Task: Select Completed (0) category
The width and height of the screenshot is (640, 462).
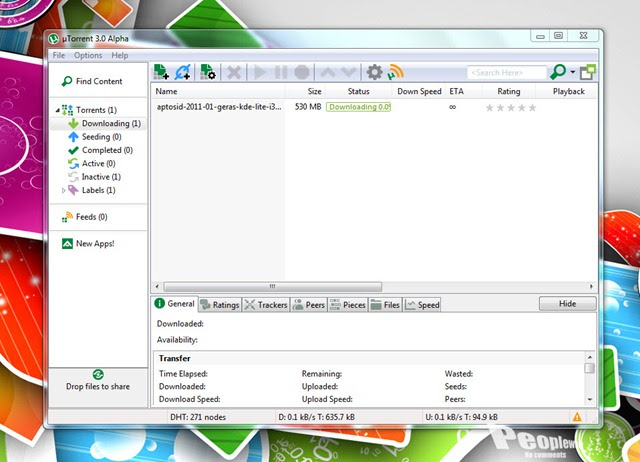Action: 100,150
